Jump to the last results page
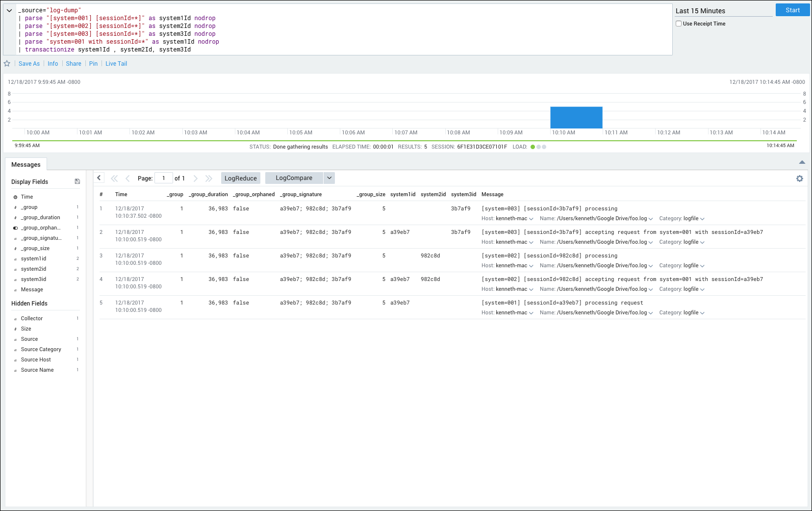Image resolution: width=812 pixels, height=511 pixels. [x=209, y=179]
